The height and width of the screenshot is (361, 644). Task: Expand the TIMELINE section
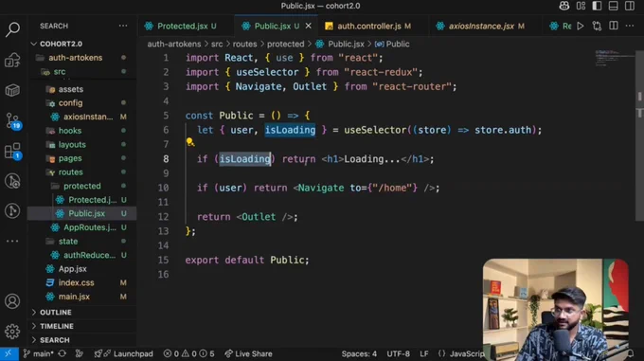[x=82, y=326]
